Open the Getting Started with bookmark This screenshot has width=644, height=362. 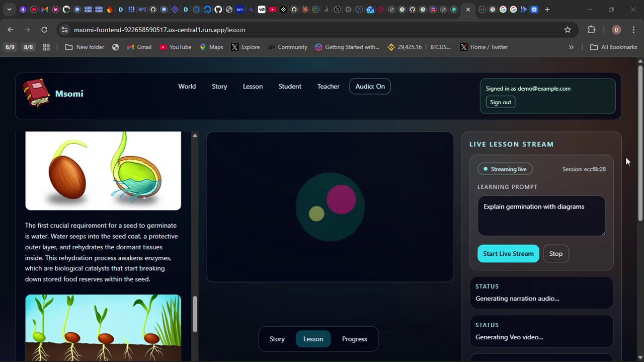(347, 47)
